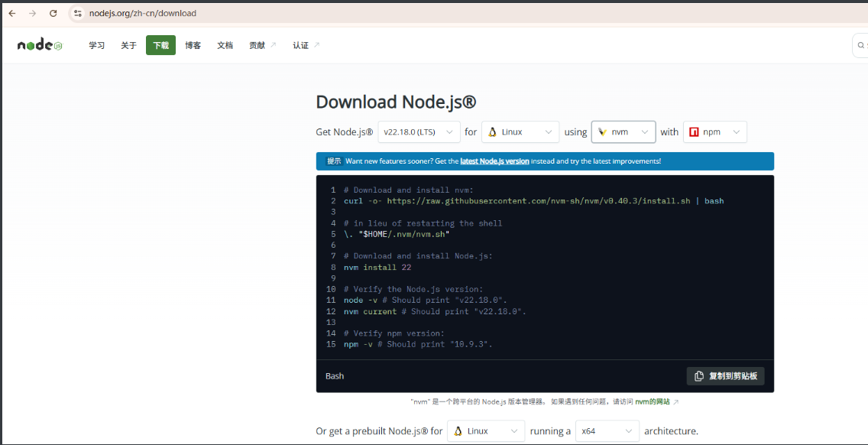Expand the nvm install method dropdown
The height and width of the screenshot is (445, 868).
(623, 132)
